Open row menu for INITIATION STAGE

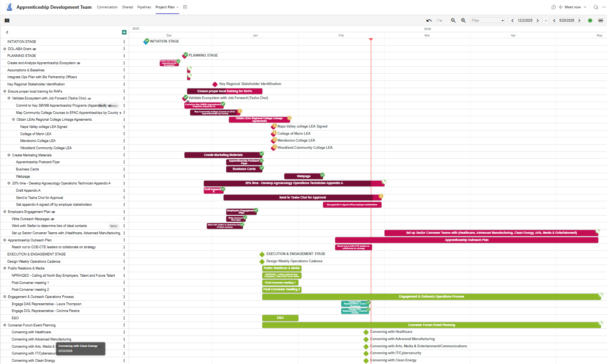124,42
